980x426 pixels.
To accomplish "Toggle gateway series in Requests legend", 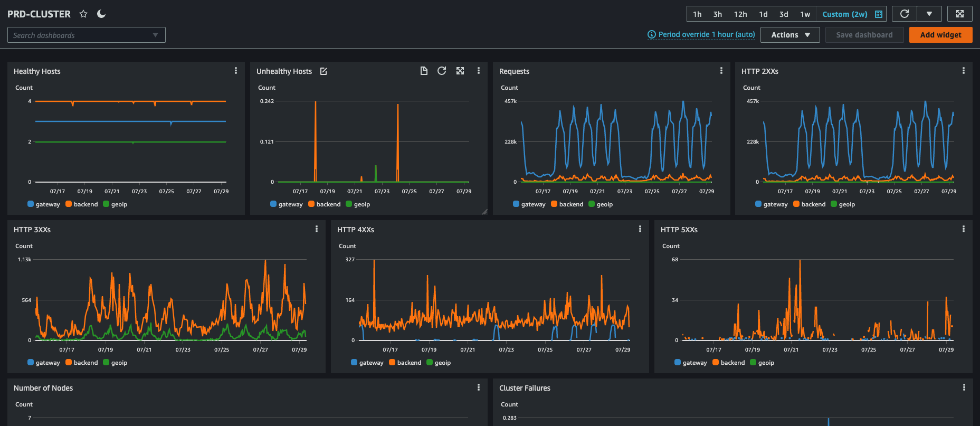I will (529, 204).
